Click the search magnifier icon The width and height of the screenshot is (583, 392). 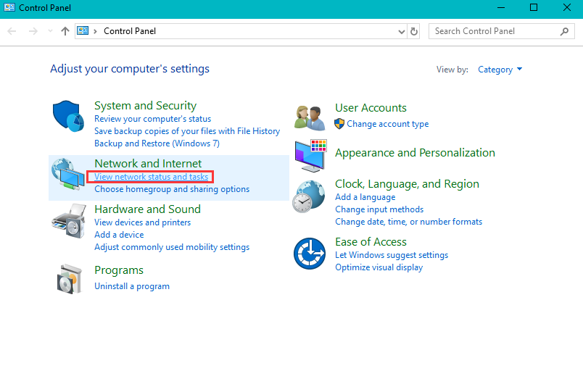point(564,32)
